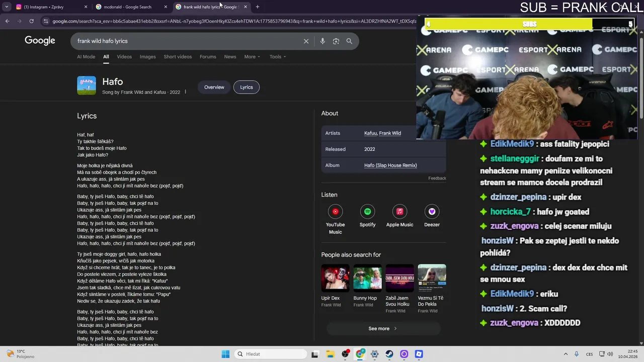
Task: Click the Overview chip button
Action: [x=214, y=87]
